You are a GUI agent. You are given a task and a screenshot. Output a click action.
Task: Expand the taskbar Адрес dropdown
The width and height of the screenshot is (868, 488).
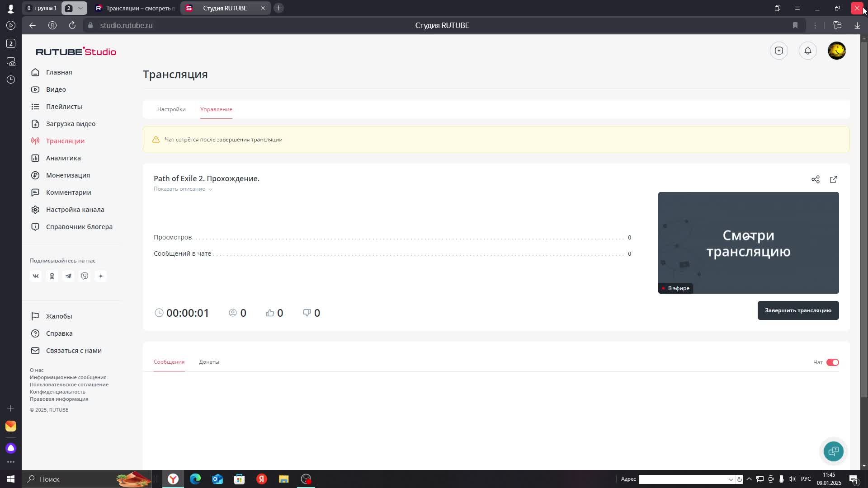pyautogui.click(x=731, y=479)
